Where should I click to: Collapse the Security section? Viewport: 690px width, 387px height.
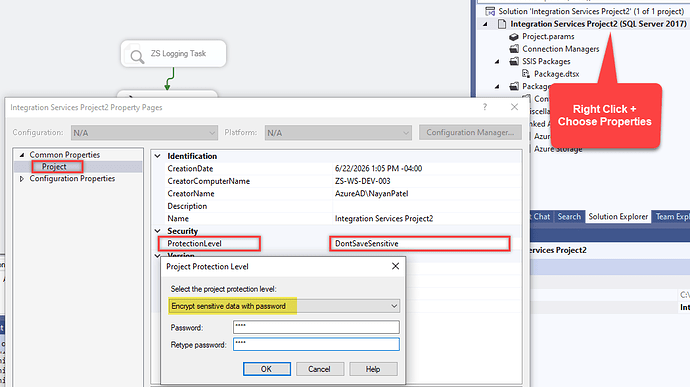(x=158, y=231)
